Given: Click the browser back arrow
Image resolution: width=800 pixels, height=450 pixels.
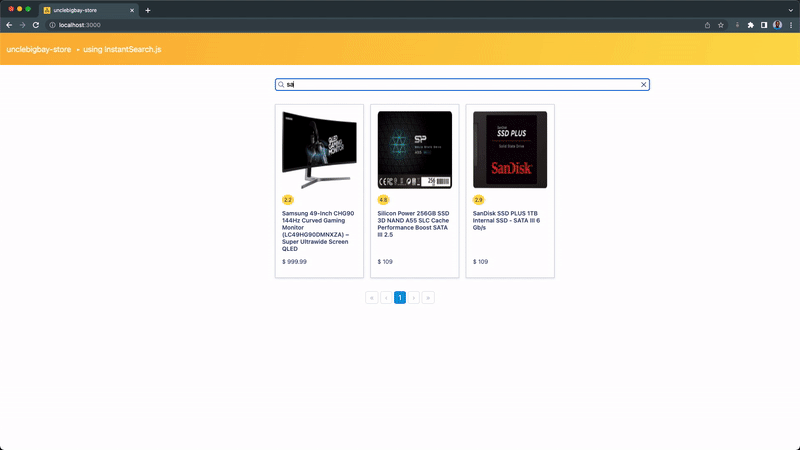Looking at the screenshot, I should click(9, 25).
